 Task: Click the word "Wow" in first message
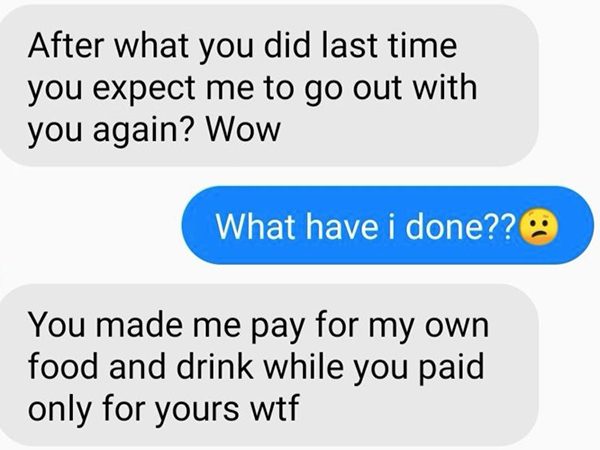click(x=243, y=130)
